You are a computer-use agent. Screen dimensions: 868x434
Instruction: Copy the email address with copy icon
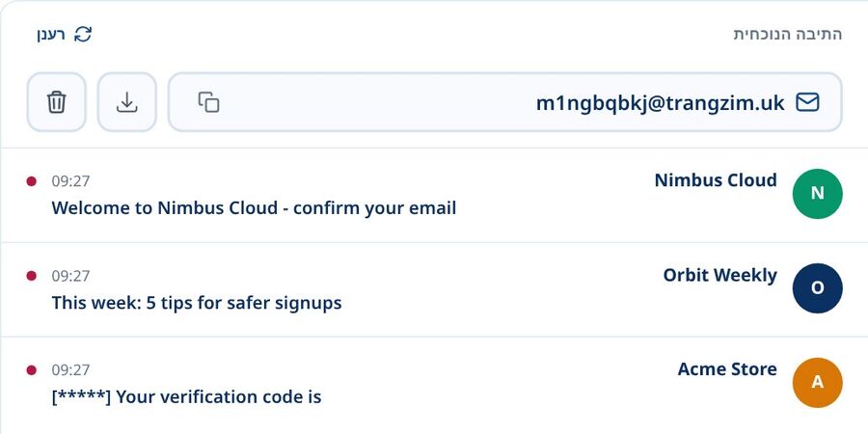tap(208, 102)
